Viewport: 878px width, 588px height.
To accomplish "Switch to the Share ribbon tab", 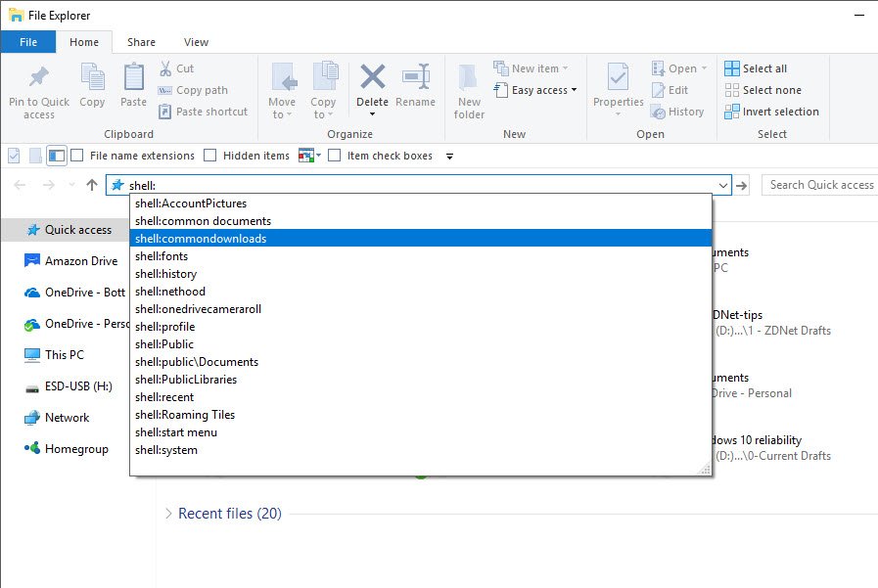I will coord(141,42).
